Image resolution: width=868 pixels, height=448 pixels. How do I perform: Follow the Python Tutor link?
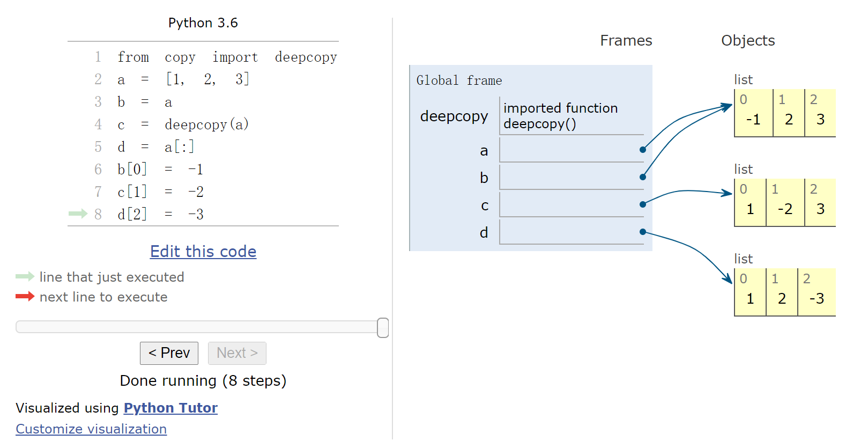tap(170, 408)
